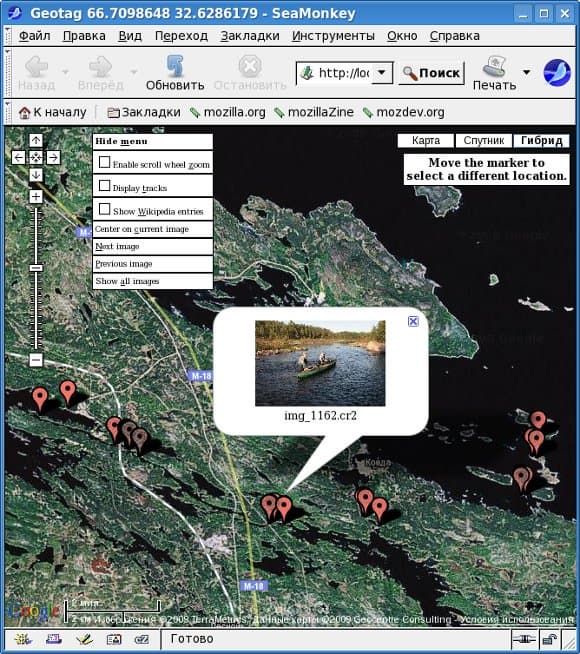Pan map up with arrow icon
The height and width of the screenshot is (654, 580).
pyautogui.click(x=36, y=141)
